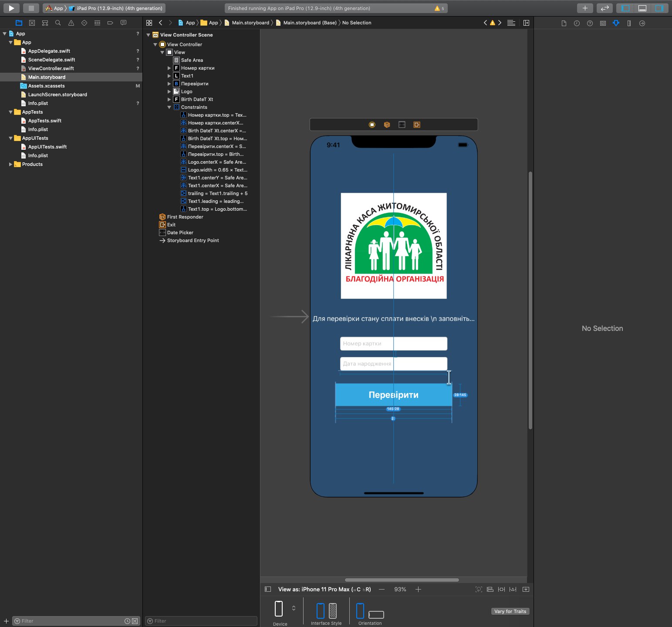
Task: Toggle recent files filter in navigator
Action: [x=127, y=621]
